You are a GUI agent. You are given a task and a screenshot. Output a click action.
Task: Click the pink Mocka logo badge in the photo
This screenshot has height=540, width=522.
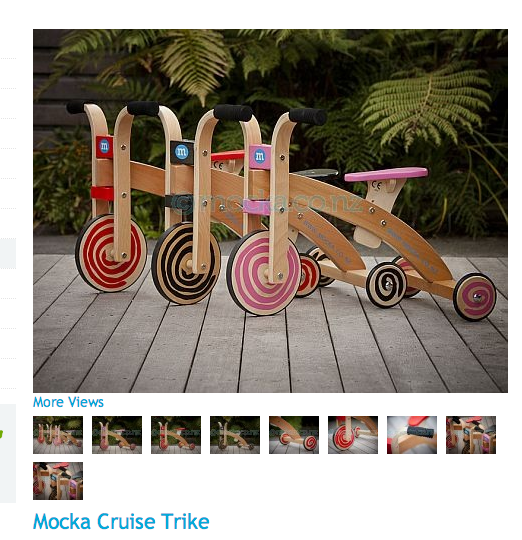click(x=260, y=157)
